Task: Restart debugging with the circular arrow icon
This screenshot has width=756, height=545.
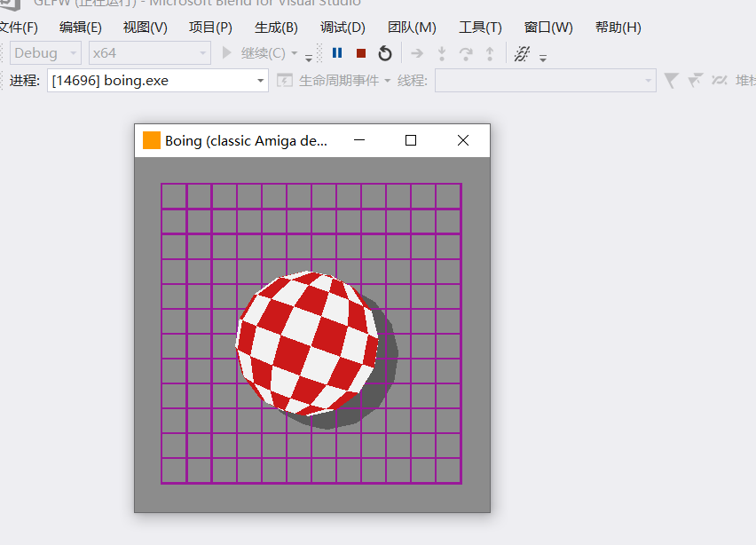Action: tap(385, 53)
